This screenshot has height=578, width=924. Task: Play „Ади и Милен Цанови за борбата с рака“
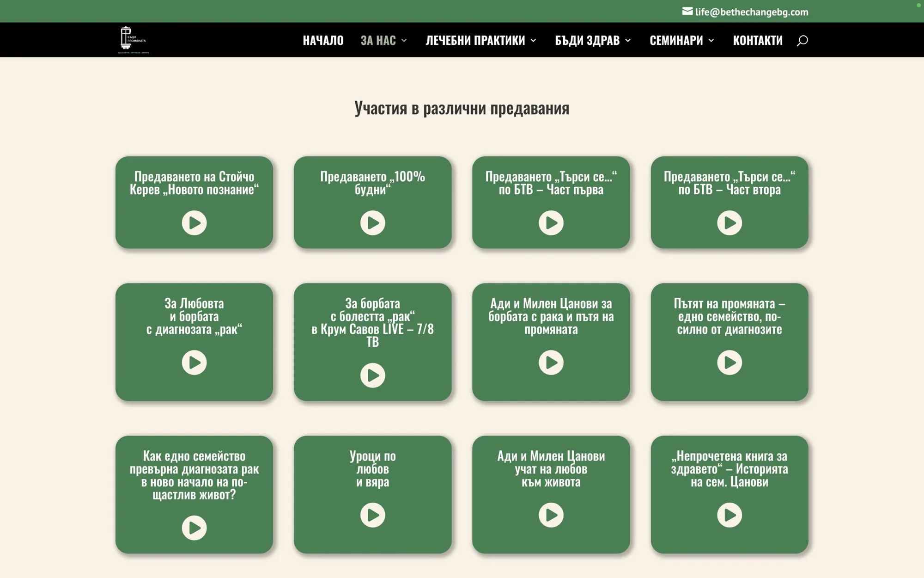(551, 363)
